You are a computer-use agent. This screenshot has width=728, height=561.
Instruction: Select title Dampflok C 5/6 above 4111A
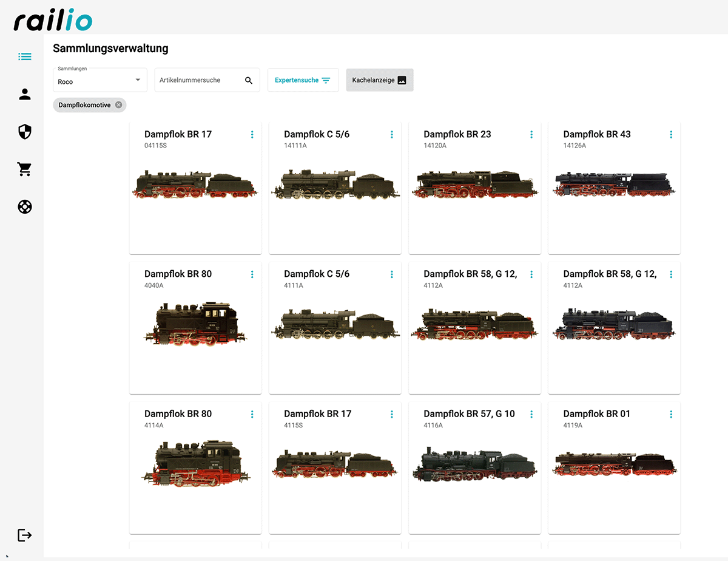pyautogui.click(x=317, y=274)
